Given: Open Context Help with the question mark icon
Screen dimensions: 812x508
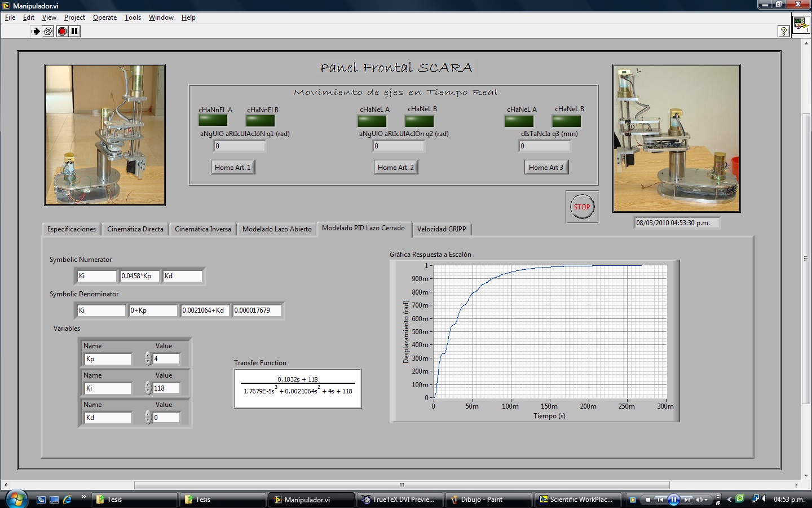Looking at the screenshot, I should pyautogui.click(x=783, y=32).
